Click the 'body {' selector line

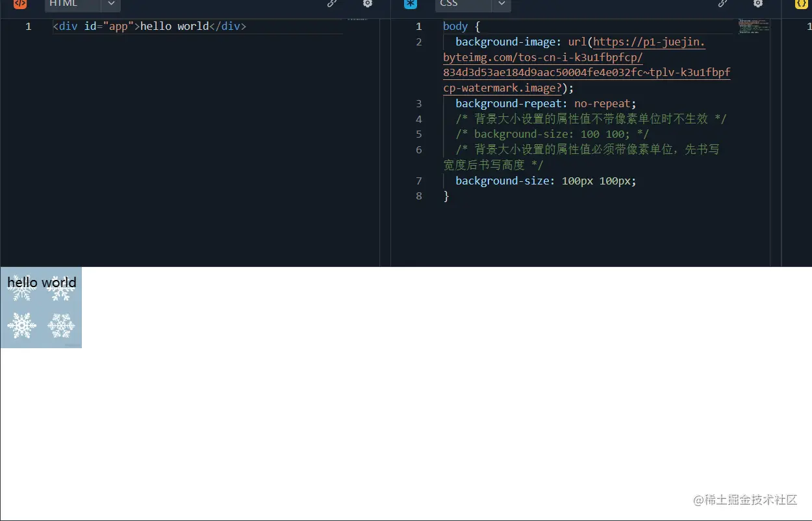[x=461, y=27]
